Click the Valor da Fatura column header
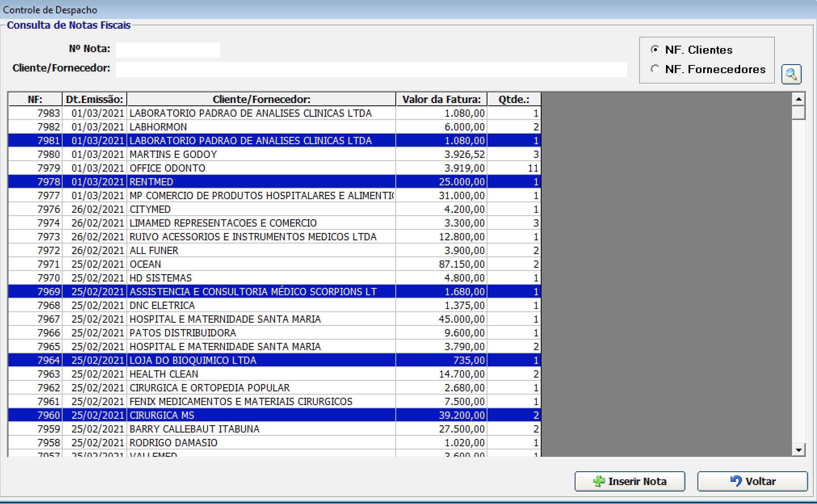This screenshot has width=817, height=504. click(441, 99)
